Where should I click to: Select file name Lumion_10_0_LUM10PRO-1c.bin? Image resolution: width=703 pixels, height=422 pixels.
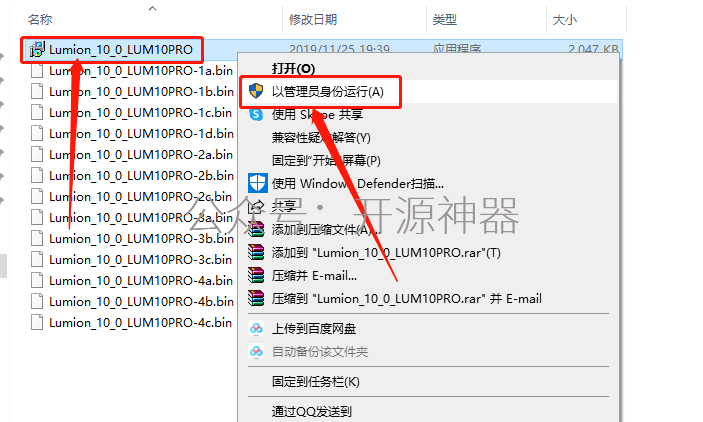point(140,113)
